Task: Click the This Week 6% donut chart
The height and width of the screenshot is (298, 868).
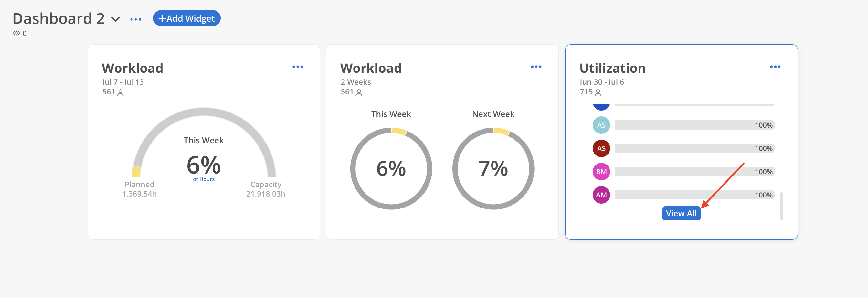Action: pyautogui.click(x=391, y=168)
